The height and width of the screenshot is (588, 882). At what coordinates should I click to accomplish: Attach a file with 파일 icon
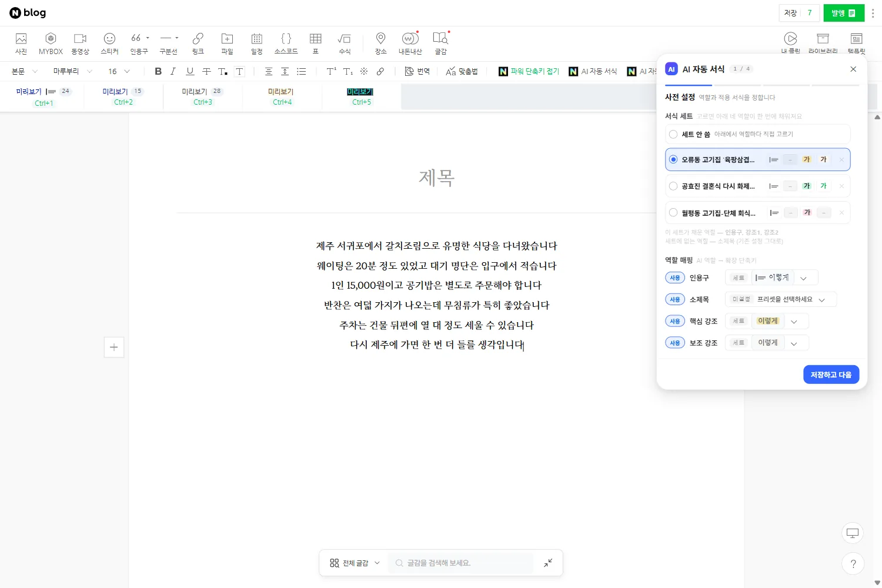(228, 44)
